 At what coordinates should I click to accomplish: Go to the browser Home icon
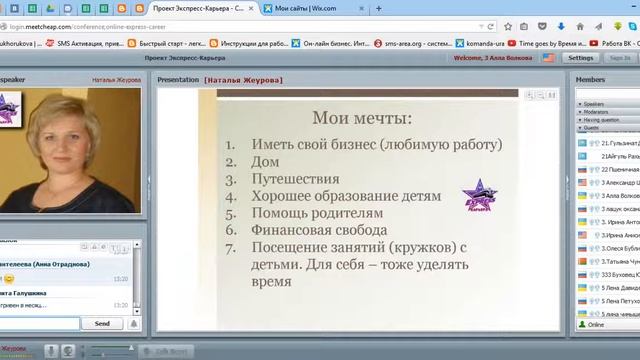(580, 27)
